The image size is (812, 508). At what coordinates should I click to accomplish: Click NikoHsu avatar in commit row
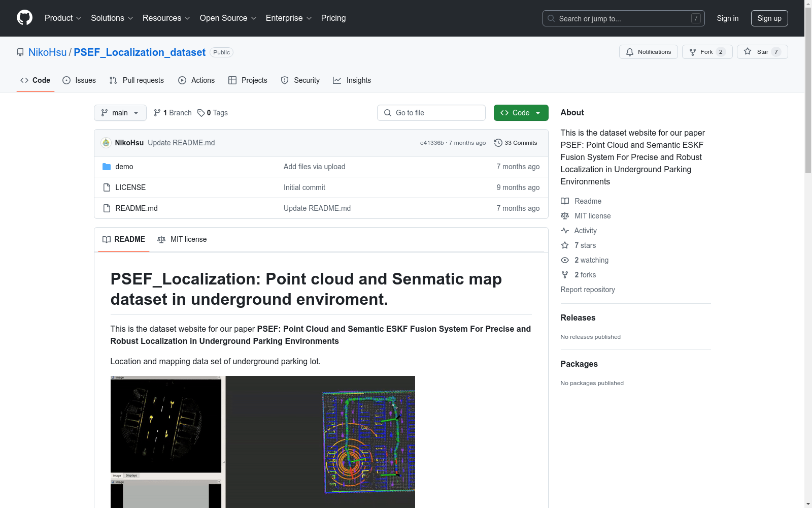pyautogui.click(x=106, y=143)
